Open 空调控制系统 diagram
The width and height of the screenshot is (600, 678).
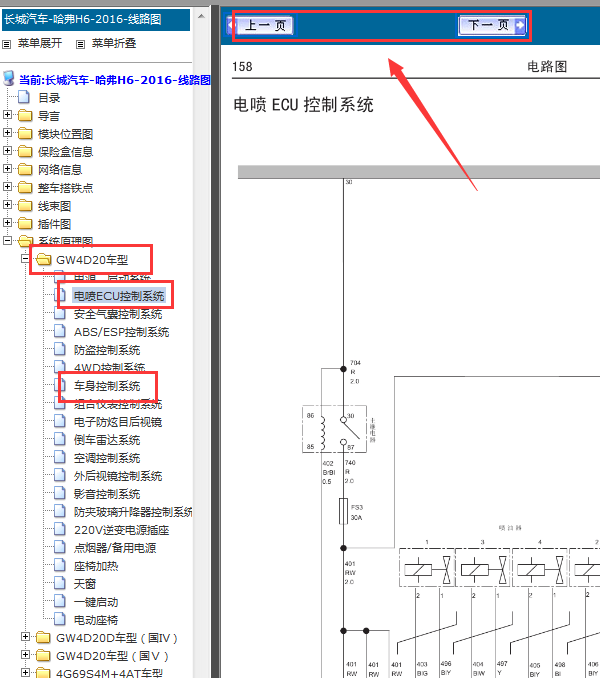pyautogui.click(x=107, y=458)
